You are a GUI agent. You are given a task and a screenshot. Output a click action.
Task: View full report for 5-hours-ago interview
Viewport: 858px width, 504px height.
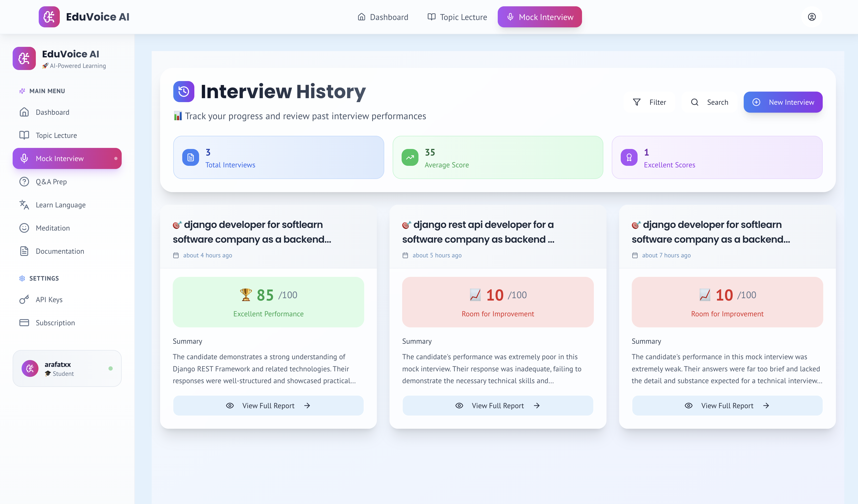tap(497, 405)
